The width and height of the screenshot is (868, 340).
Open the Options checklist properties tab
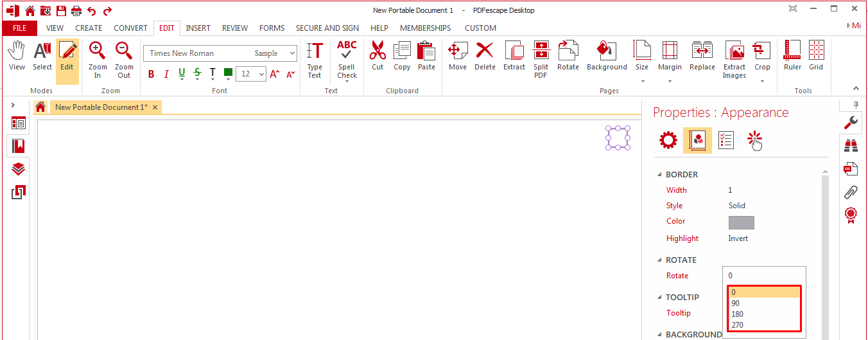click(x=726, y=140)
